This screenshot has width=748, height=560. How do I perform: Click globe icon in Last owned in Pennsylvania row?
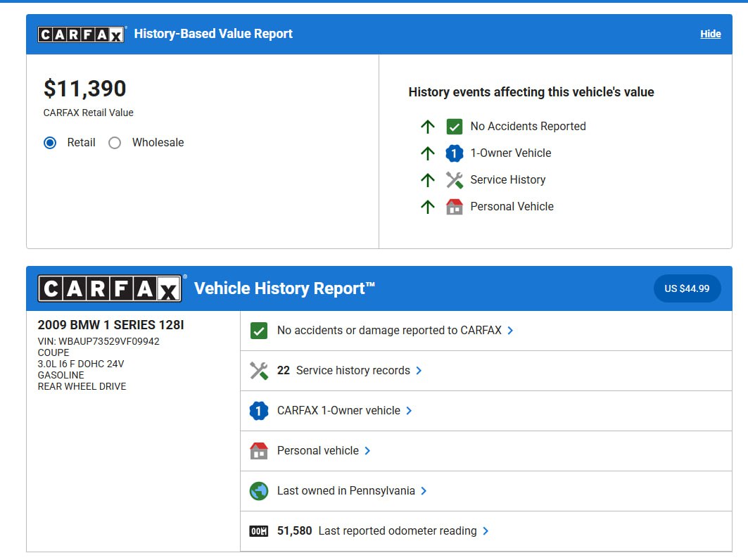pos(258,491)
